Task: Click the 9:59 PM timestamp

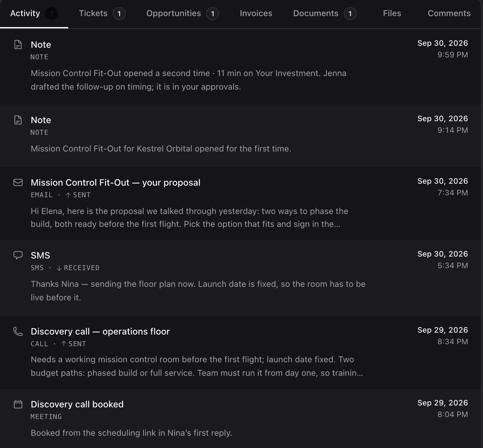Action: (x=452, y=55)
